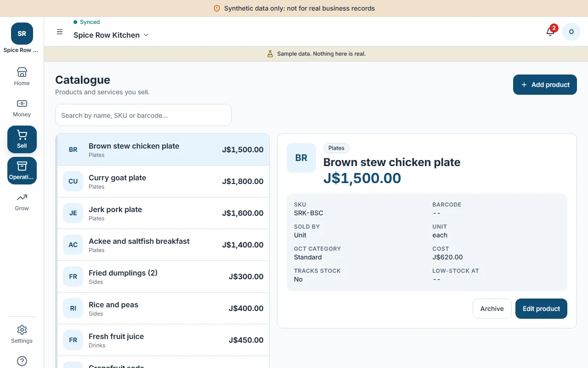Click the J$1,800.00 price
This screenshot has width=588, height=368.
[243, 181]
